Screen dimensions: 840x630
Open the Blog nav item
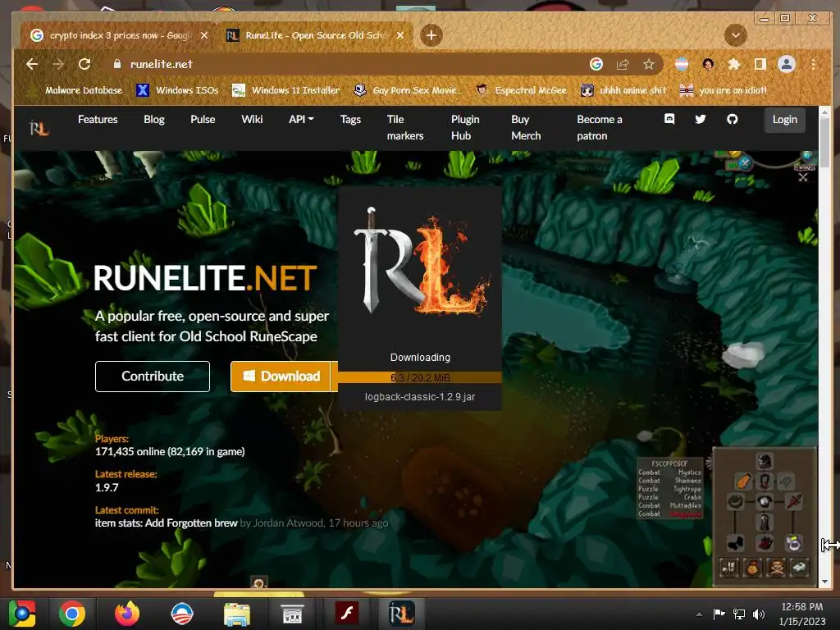point(153,119)
